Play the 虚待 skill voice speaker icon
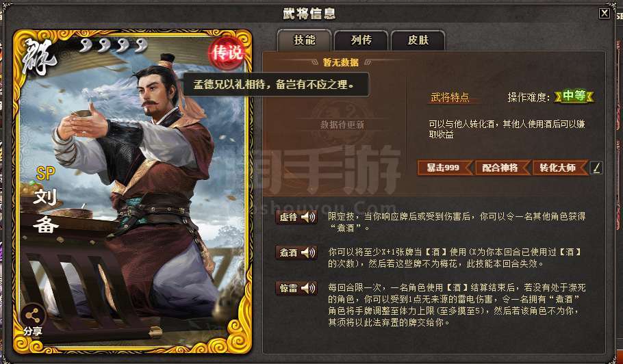 (308, 217)
